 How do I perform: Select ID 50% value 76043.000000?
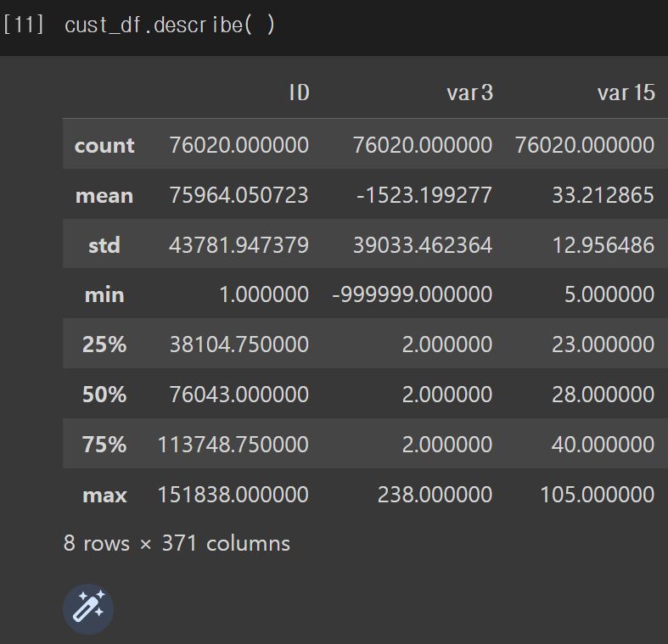[x=239, y=395]
